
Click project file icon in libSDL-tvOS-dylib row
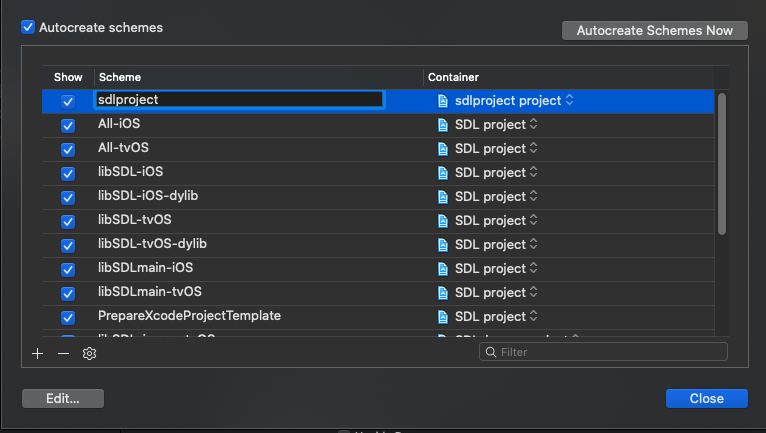point(443,244)
